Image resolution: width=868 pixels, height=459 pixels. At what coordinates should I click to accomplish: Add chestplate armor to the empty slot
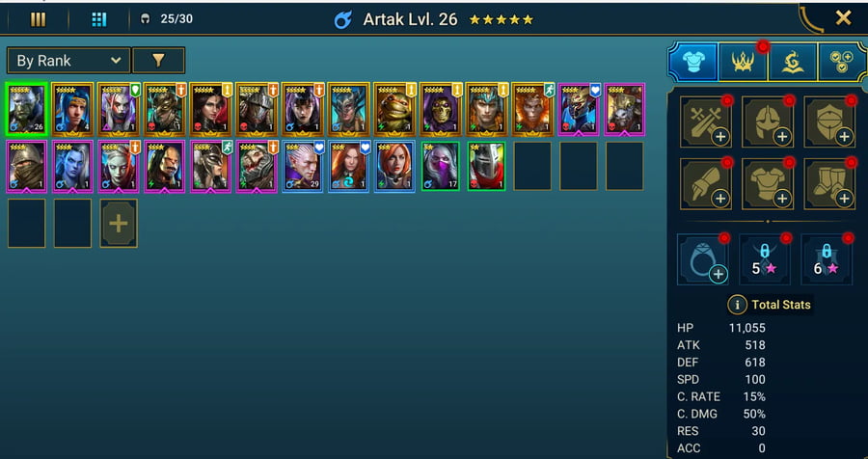(x=768, y=184)
